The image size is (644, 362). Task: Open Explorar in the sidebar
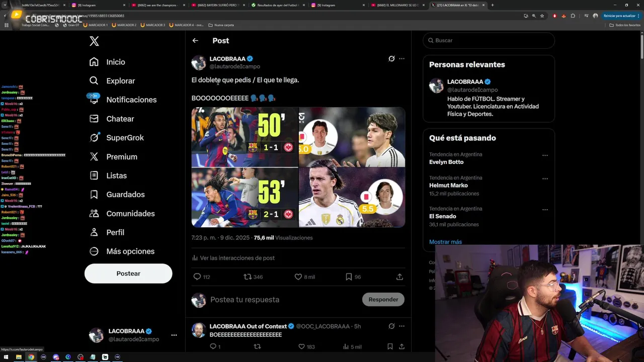tap(112, 81)
